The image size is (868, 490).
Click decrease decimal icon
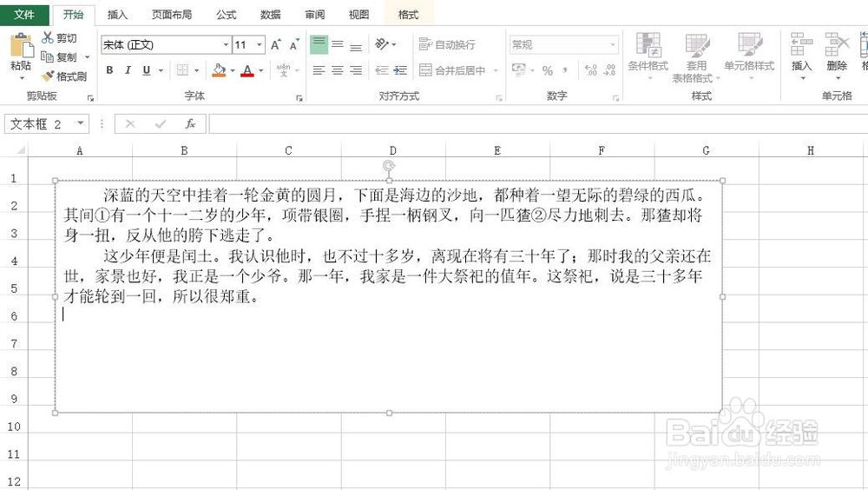[x=609, y=70]
